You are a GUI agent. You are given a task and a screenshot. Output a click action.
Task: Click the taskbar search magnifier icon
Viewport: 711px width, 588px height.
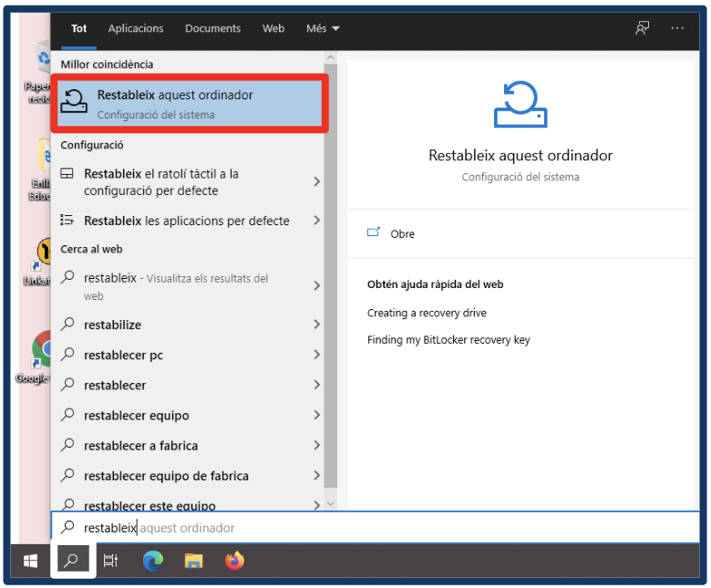pos(73,561)
